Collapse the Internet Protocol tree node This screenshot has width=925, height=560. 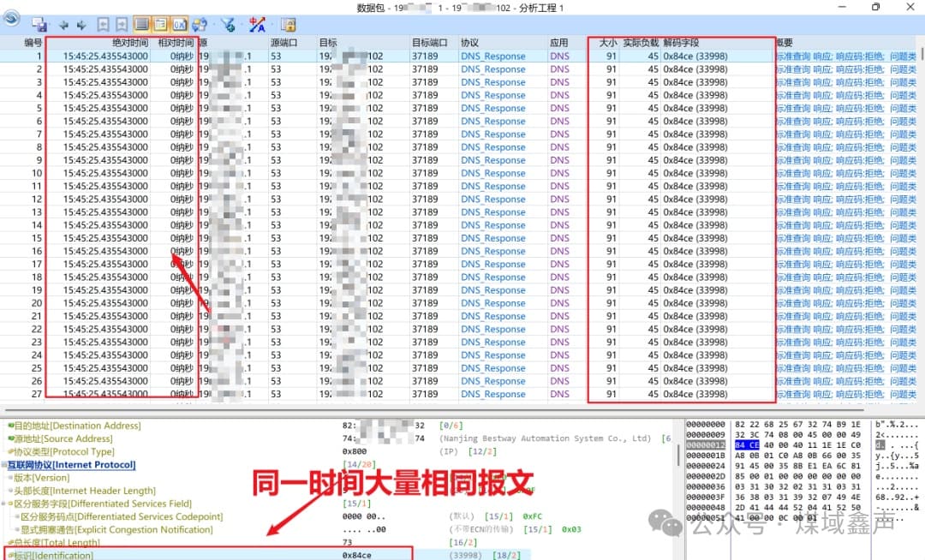coord(4,465)
